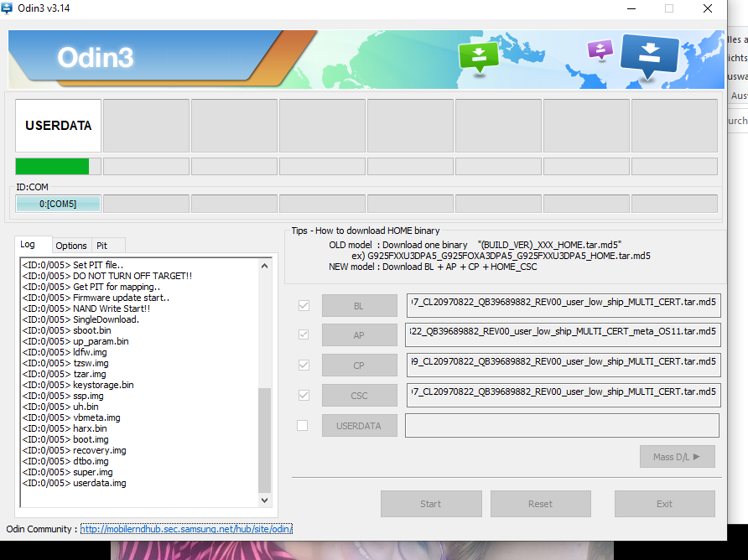Select log line 'sboot.bin'
Image resolution: width=748 pixels, height=560 pixels.
coord(66,330)
